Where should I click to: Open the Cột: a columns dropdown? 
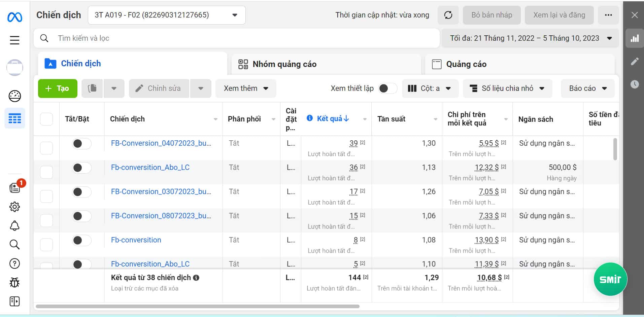[x=430, y=89]
